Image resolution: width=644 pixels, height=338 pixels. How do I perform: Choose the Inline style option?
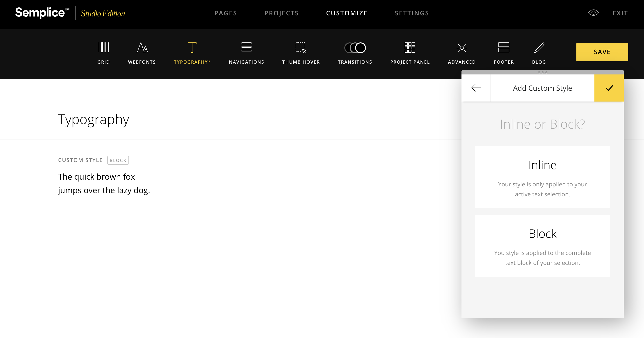pyautogui.click(x=542, y=177)
